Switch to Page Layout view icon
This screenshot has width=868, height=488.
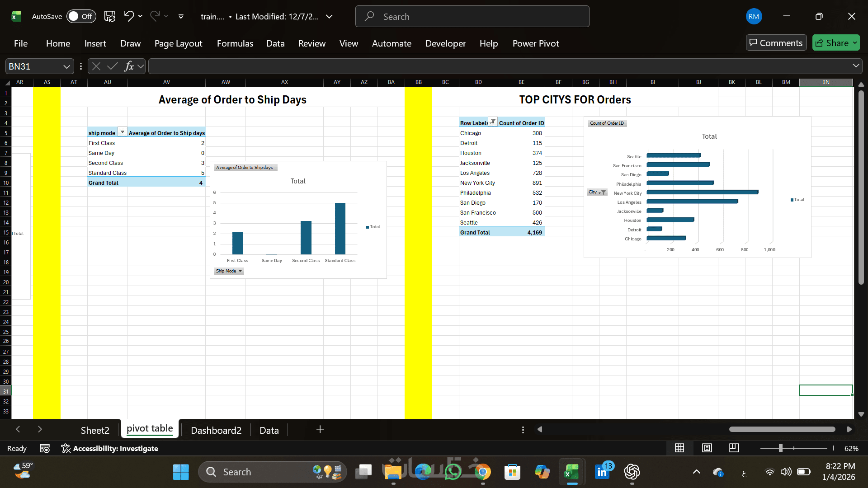pyautogui.click(x=707, y=448)
